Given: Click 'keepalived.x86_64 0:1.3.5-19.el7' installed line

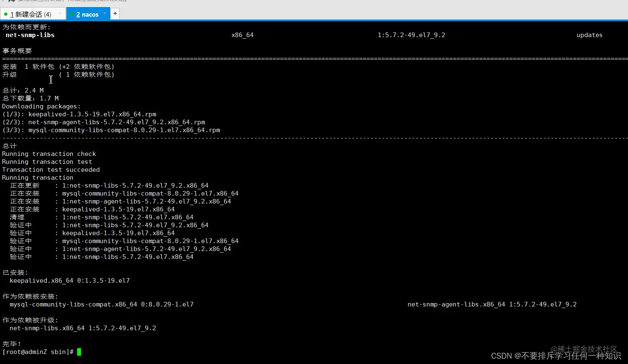Looking at the screenshot, I should tap(70, 281).
